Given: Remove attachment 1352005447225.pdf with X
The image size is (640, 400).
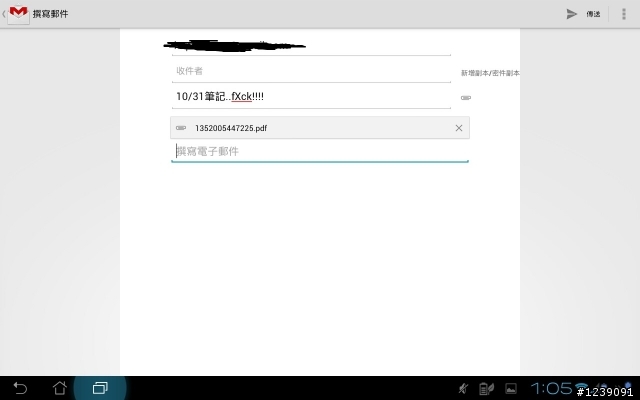Looking at the screenshot, I should point(459,128).
